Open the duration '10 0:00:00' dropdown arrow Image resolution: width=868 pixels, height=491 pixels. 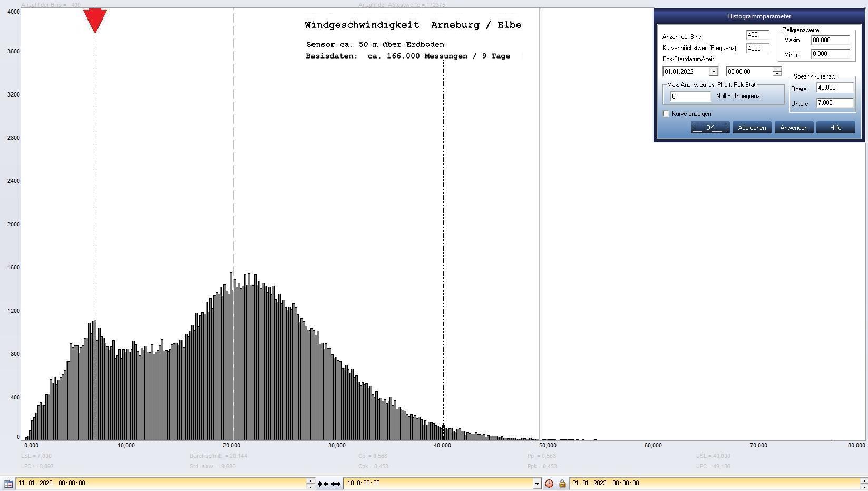537,484
